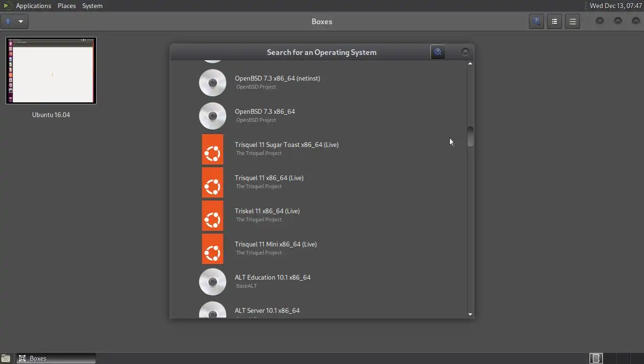The height and width of the screenshot is (364, 644).
Task: Pick Triskel 11 x86_64 (Live)
Action: (267, 211)
